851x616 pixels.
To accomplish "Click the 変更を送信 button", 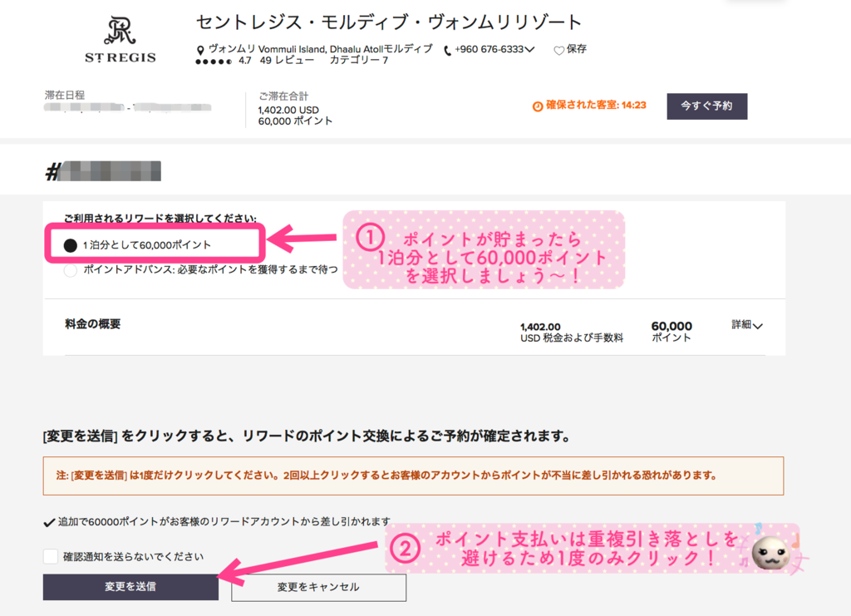I will pyautogui.click(x=130, y=587).
